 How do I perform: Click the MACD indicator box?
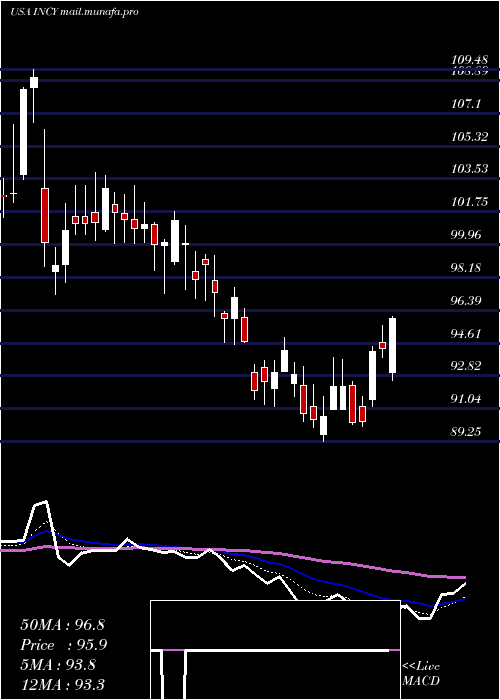[275, 650]
